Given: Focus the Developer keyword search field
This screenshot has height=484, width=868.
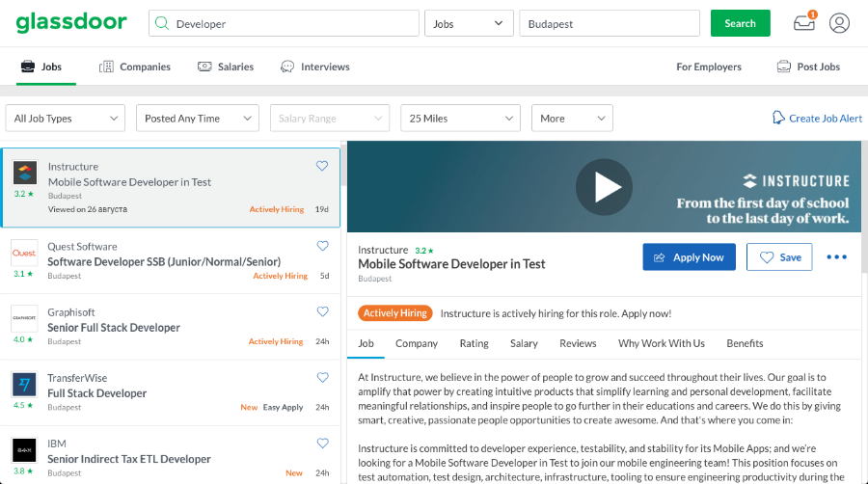Looking at the screenshot, I should click(x=284, y=24).
